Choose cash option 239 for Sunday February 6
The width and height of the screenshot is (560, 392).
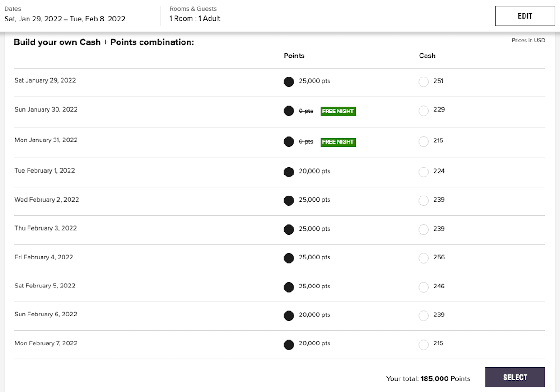tap(423, 315)
